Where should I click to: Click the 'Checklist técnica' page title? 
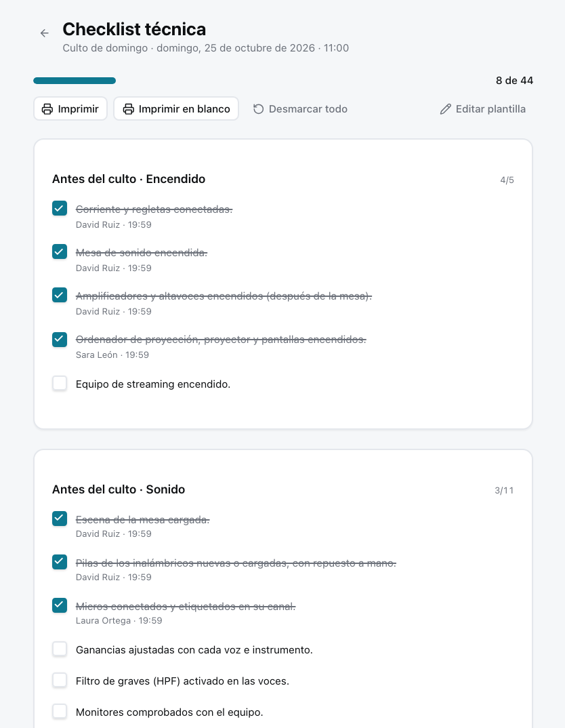(x=134, y=29)
